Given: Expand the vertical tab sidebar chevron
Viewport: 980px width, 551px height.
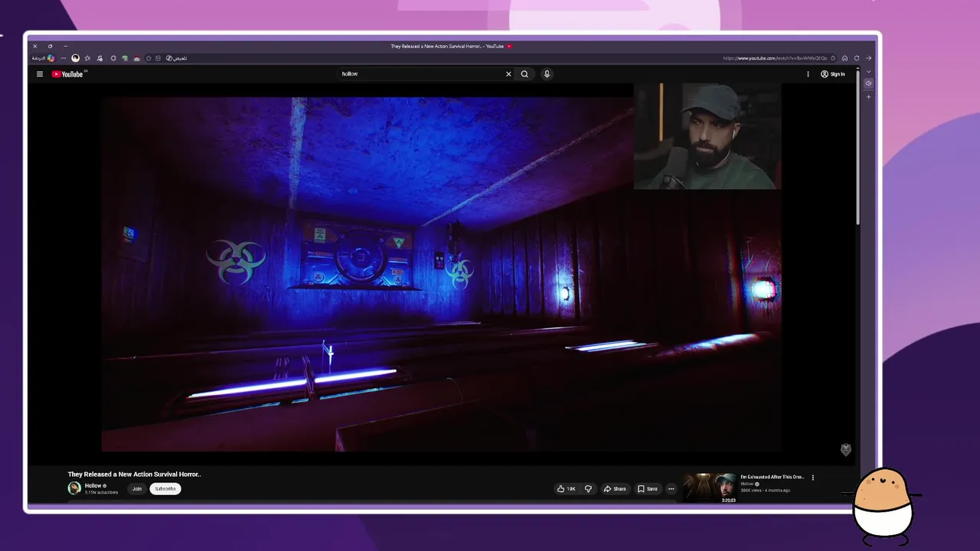Looking at the screenshot, I should [868, 71].
